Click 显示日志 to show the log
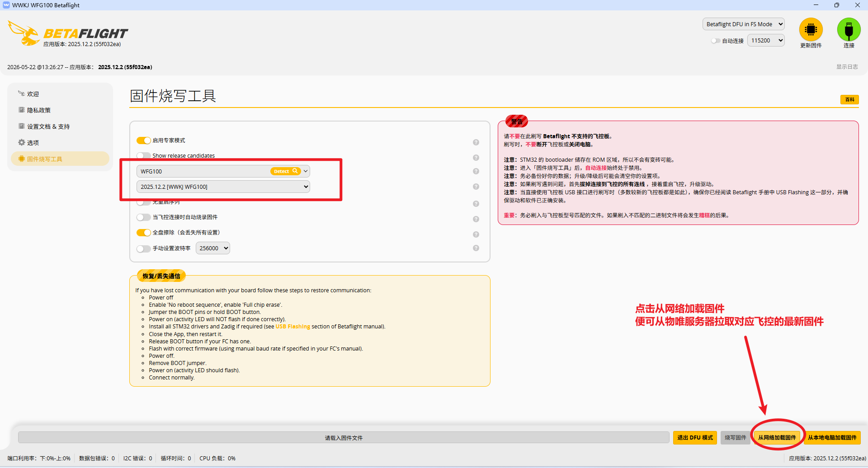This screenshot has width=868, height=468. [x=847, y=67]
